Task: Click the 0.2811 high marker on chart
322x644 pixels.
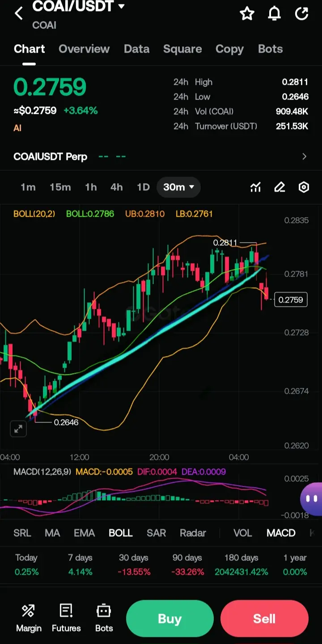Action: click(225, 243)
